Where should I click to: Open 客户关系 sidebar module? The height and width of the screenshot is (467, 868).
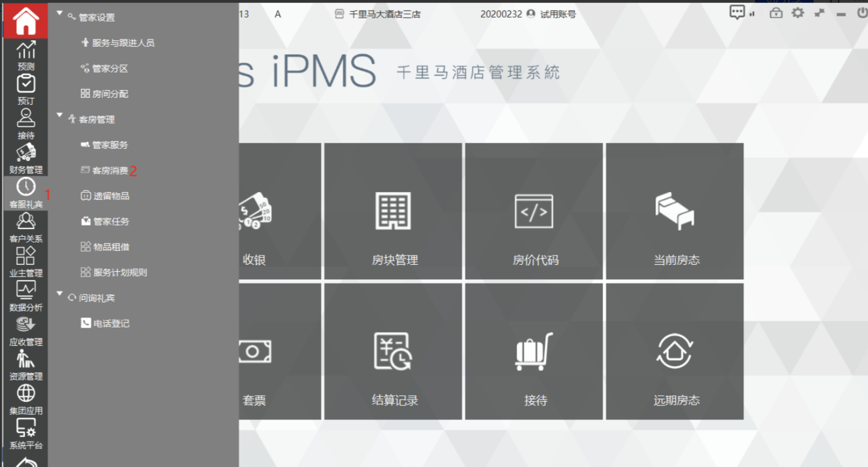(x=26, y=227)
